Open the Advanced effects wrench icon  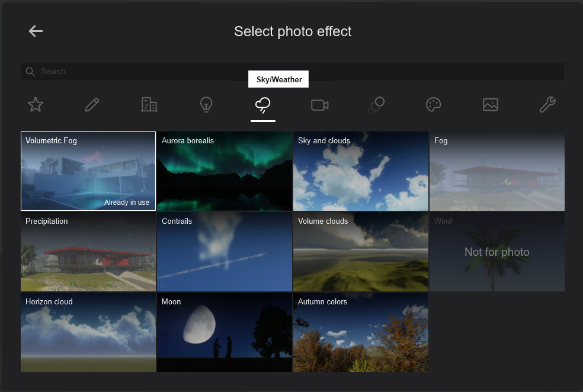[547, 104]
